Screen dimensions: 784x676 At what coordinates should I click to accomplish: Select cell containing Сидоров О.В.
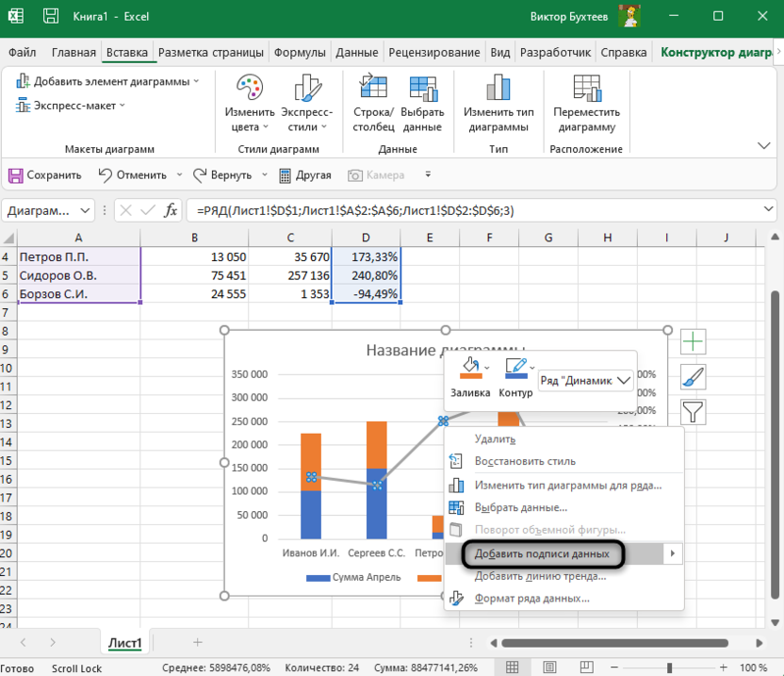[x=78, y=275]
